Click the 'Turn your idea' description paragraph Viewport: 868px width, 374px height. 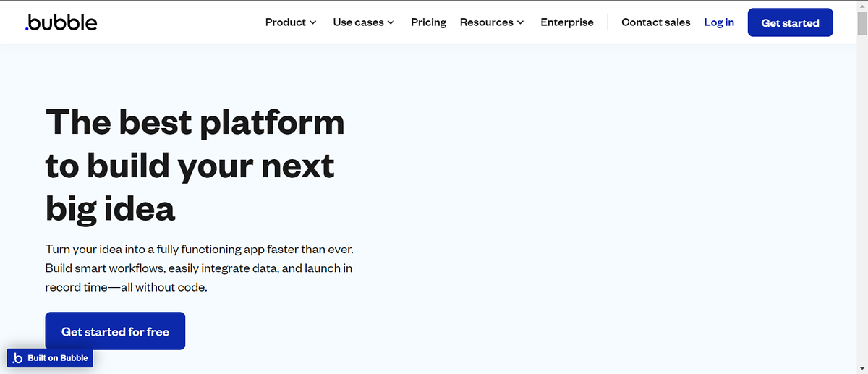click(x=199, y=268)
